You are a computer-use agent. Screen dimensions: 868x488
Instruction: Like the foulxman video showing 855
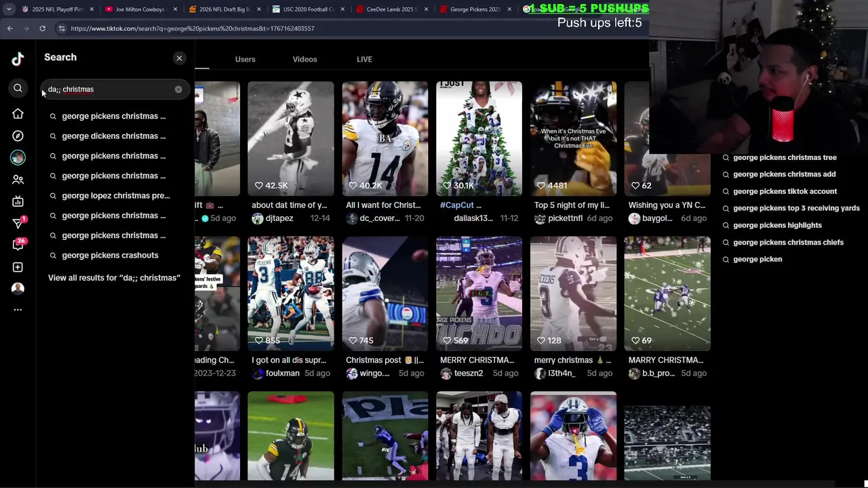[x=258, y=340]
